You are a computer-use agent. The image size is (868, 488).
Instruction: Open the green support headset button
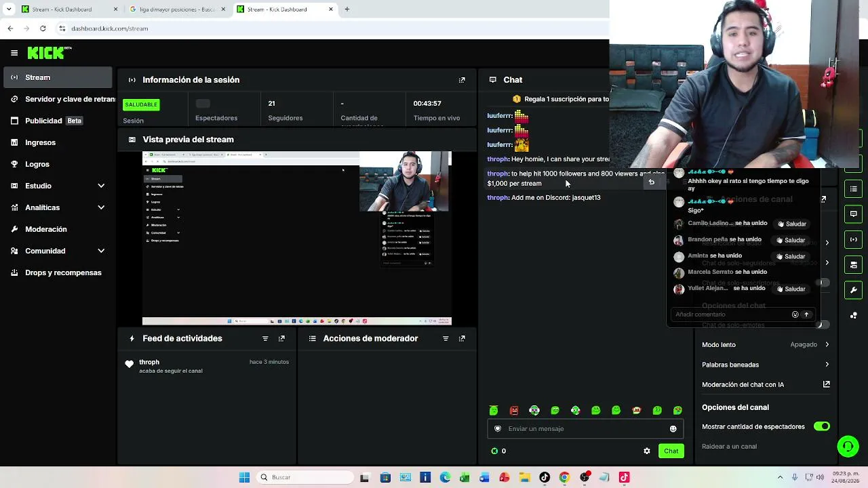pos(848,446)
